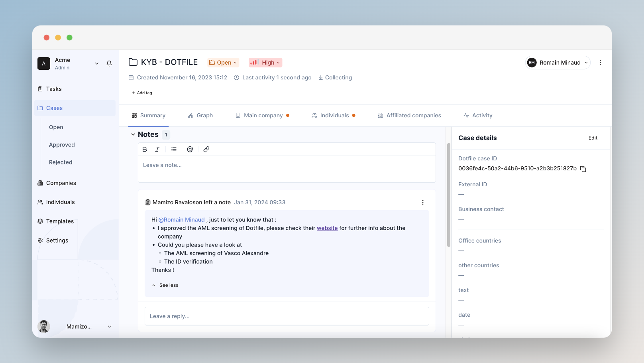Go to Individuals in the sidebar
Viewport: 644px width, 363px height.
(x=75, y=202)
